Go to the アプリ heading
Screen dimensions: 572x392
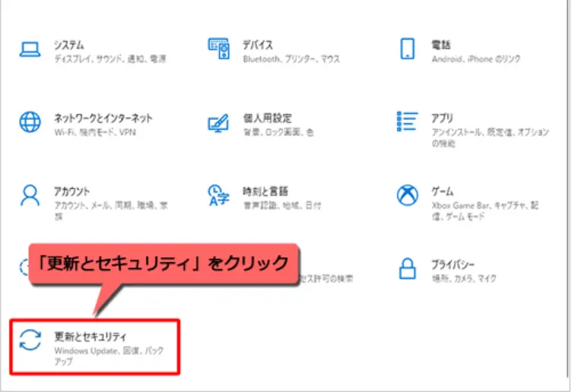pyautogui.click(x=442, y=118)
